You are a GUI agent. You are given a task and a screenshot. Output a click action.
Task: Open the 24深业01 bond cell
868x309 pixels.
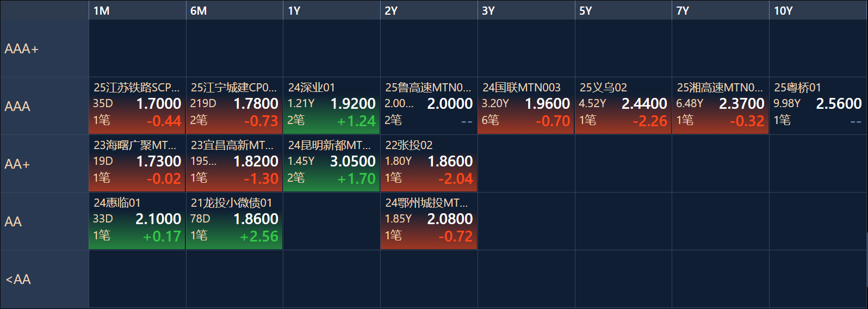pos(332,106)
